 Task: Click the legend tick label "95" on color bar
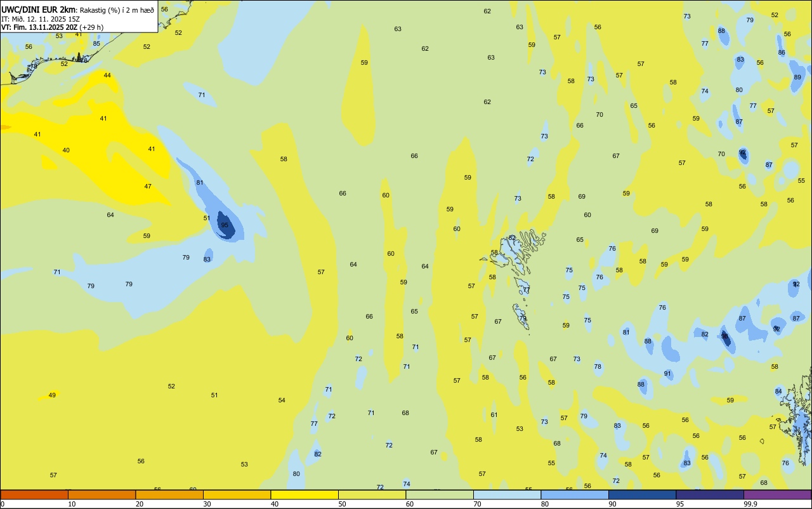(680, 504)
